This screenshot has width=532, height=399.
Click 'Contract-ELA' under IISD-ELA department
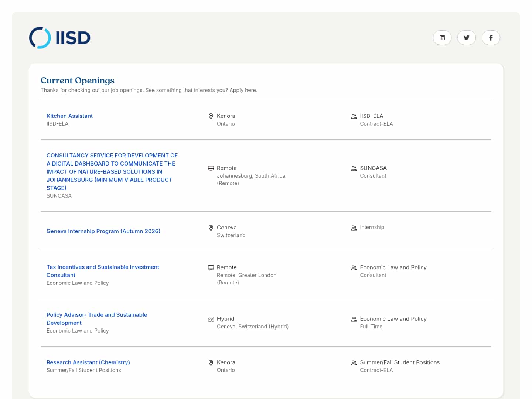(376, 124)
